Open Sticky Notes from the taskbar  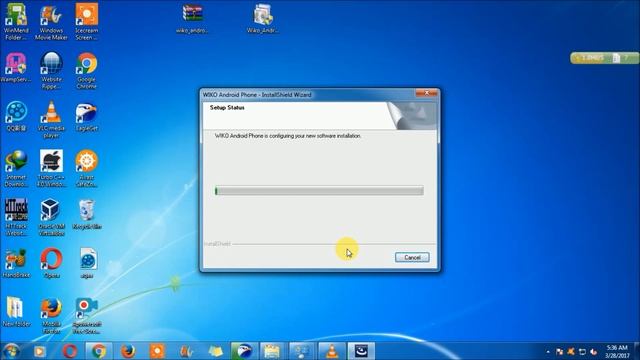tap(216, 351)
